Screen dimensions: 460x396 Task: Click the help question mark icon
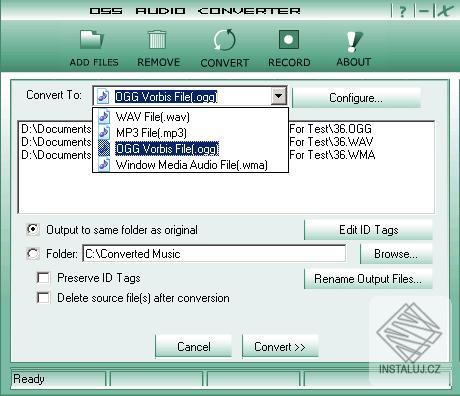[x=403, y=11]
